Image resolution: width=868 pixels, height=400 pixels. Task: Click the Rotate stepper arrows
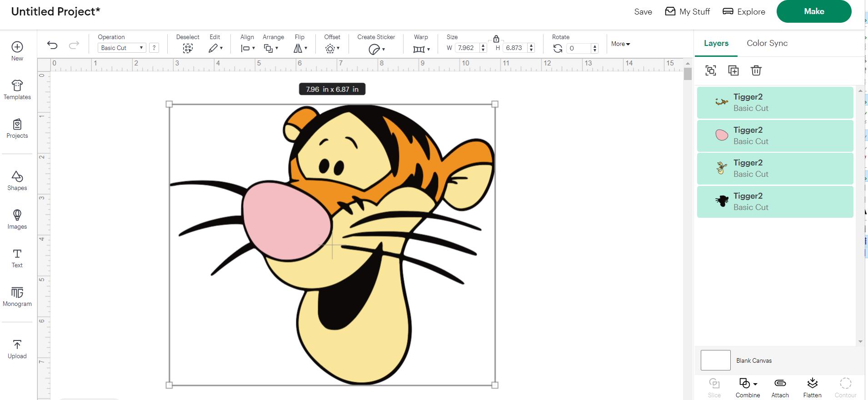(x=594, y=48)
